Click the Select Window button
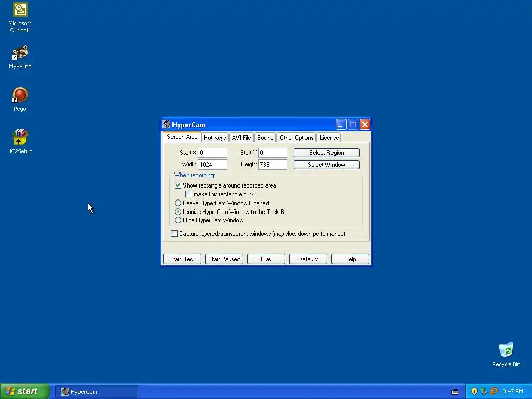 (x=326, y=165)
